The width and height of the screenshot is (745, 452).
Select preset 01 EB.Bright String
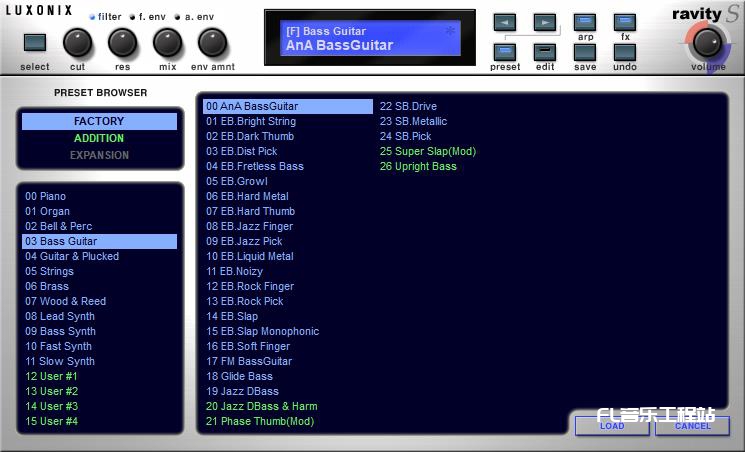point(288,121)
